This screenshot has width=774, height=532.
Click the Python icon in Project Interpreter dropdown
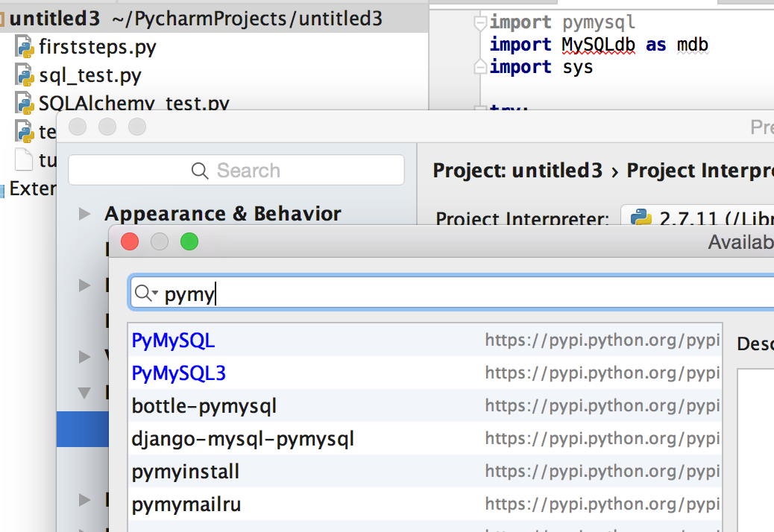point(640,219)
